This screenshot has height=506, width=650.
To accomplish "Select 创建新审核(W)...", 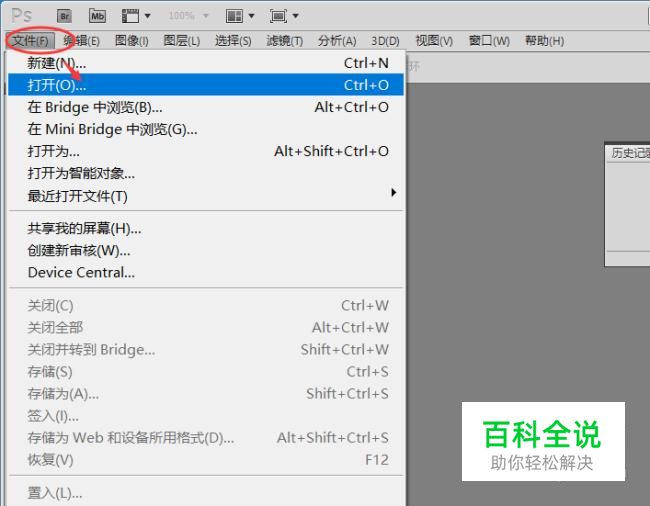I will (206, 250).
